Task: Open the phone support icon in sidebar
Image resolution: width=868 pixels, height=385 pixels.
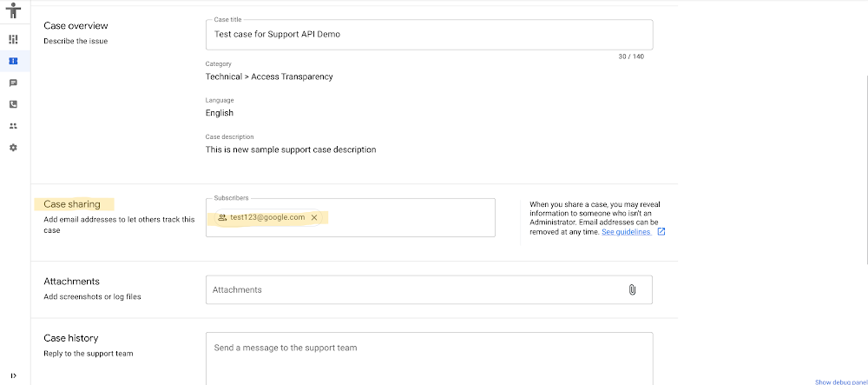Action: pyautogui.click(x=13, y=104)
